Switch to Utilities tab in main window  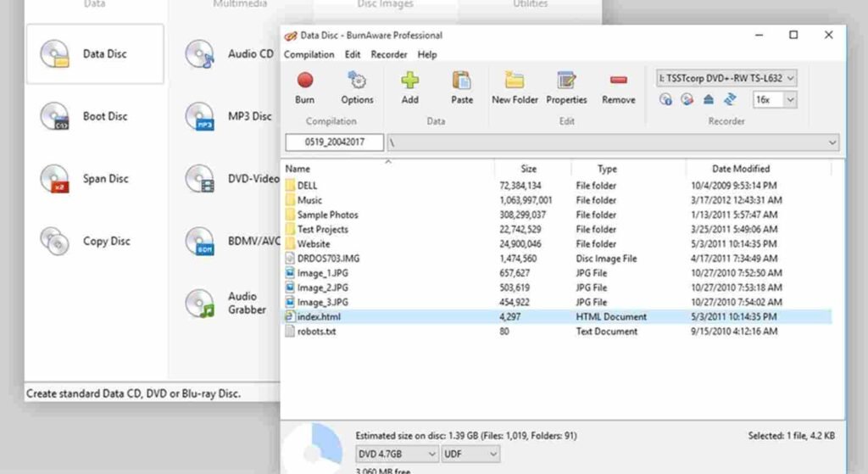pos(531,4)
